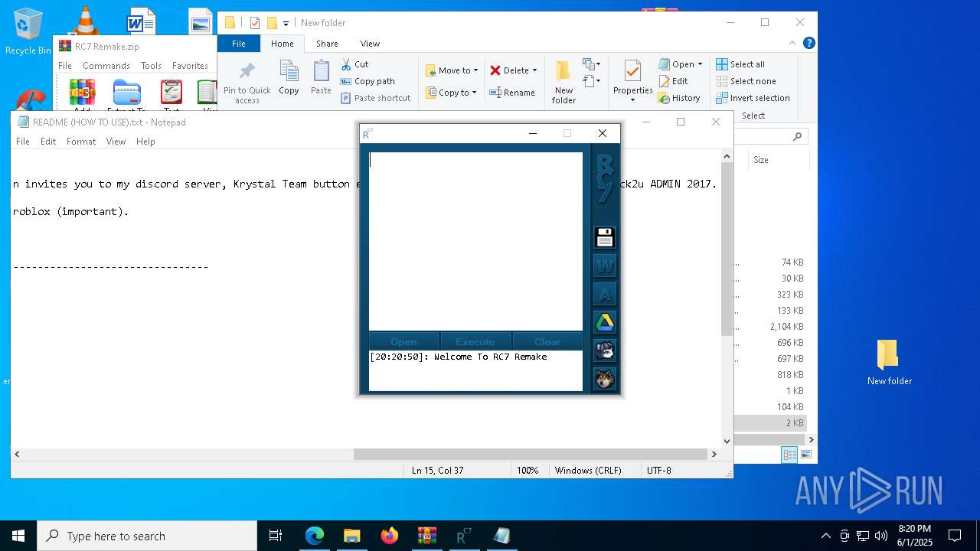Create a New folder from ribbon
This screenshot has width=980, height=551.
click(x=563, y=82)
